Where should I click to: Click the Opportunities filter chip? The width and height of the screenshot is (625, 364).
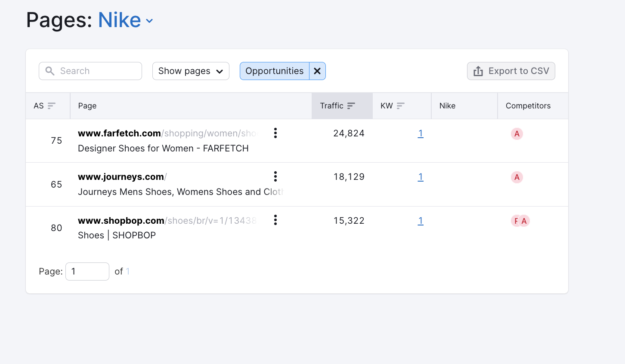point(275,71)
